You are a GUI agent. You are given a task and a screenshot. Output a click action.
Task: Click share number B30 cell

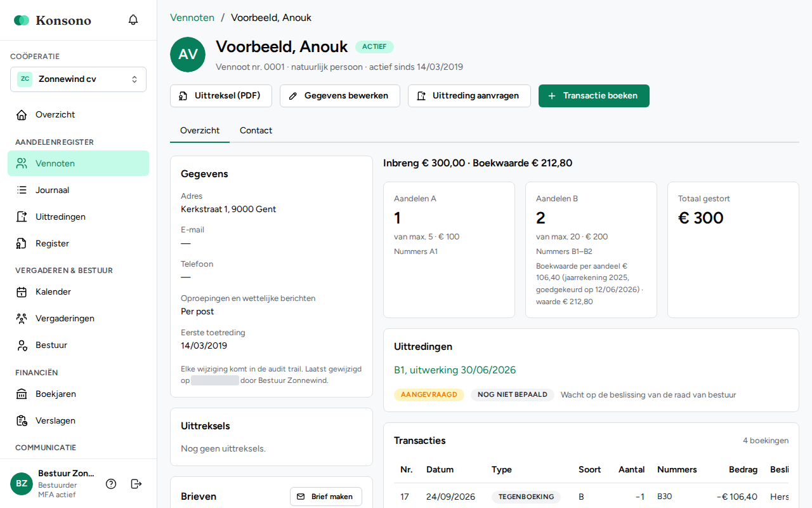(x=665, y=497)
